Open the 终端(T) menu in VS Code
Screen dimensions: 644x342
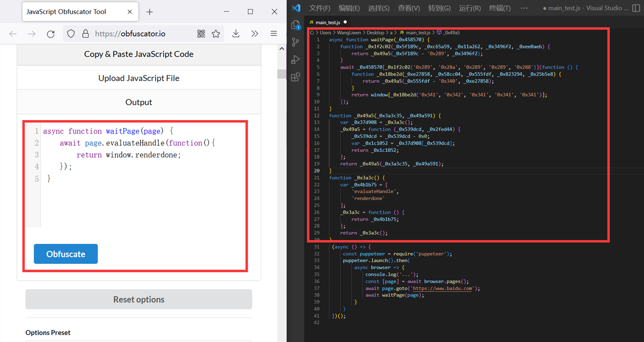click(x=499, y=8)
